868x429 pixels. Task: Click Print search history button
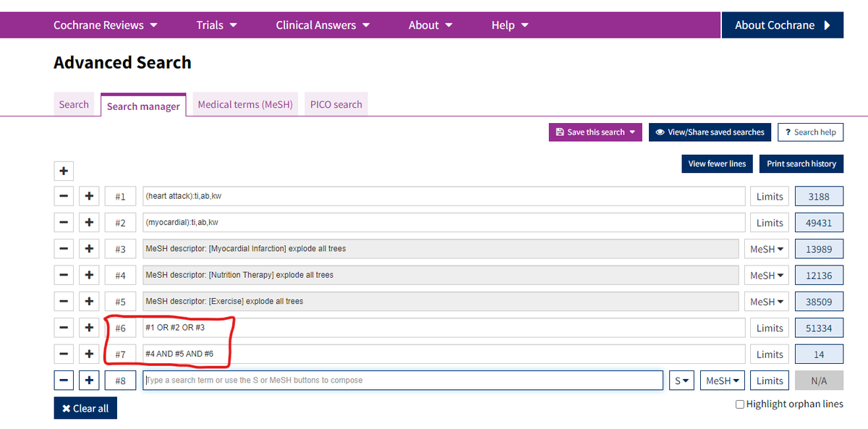[801, 163]
